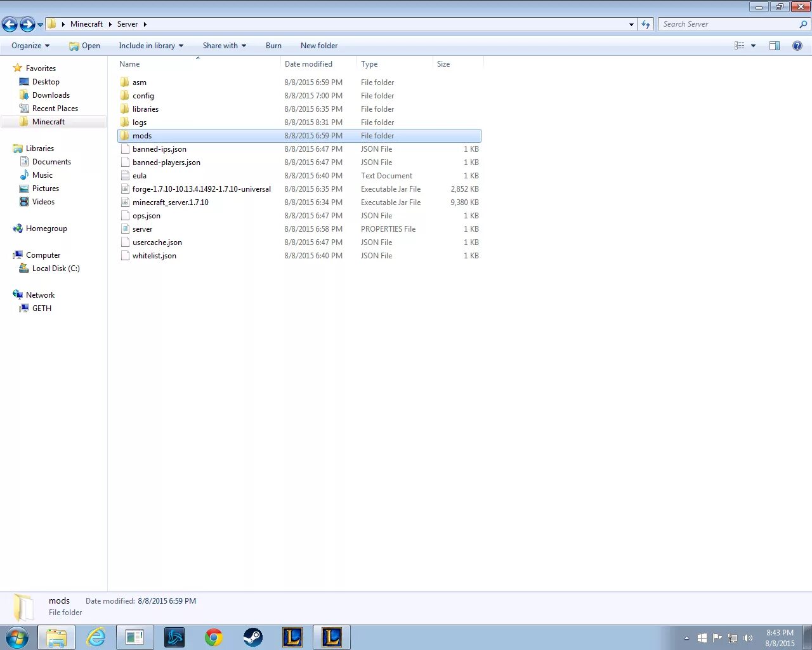Select the config folder icon
The height and width of the screenshot is (650, 812).
(x=125, y=96)
